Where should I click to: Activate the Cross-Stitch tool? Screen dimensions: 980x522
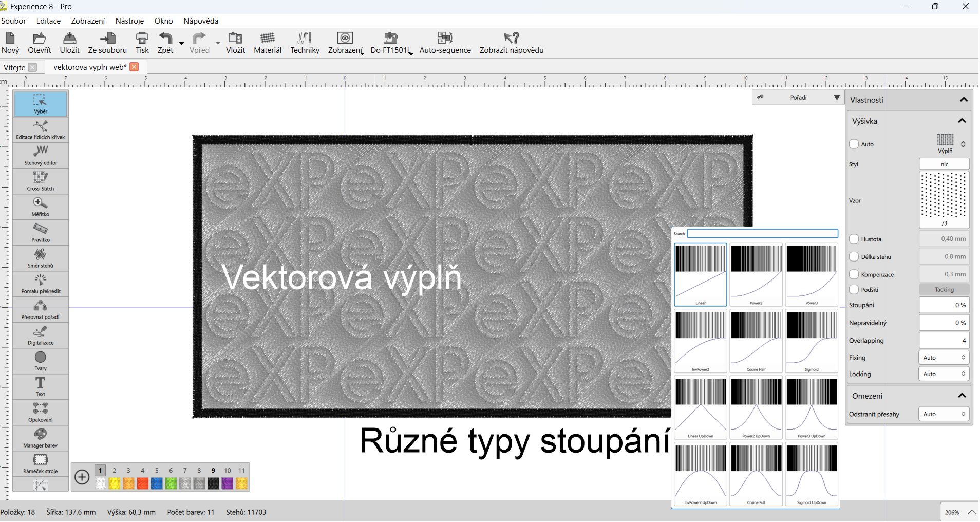(x=41, y=181)
